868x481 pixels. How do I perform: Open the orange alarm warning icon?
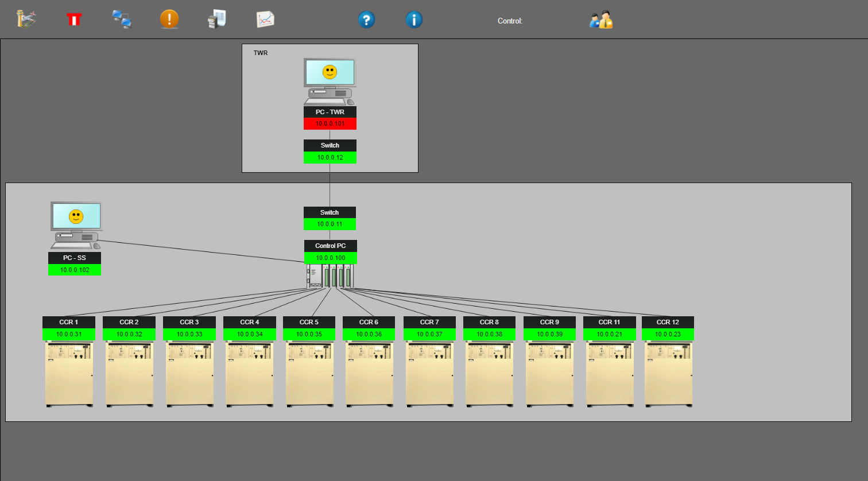pos(169,20)
